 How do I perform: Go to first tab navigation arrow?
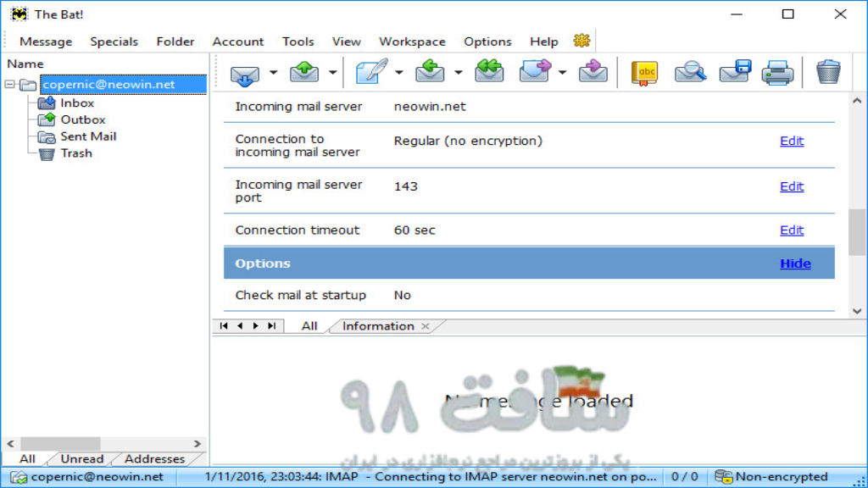[x=224, y=326]
